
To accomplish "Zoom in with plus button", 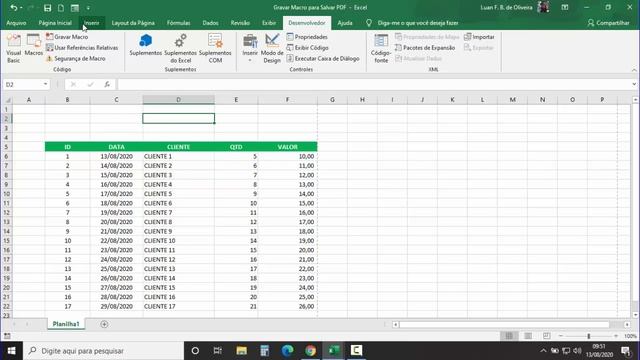I will 616,336.
